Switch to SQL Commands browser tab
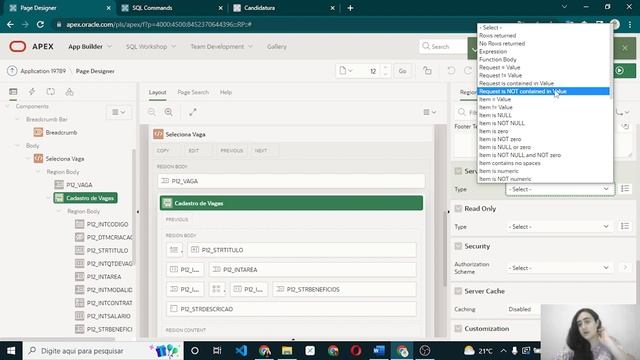The height and width of the screenshot is (360, 640). coord(173,8)
